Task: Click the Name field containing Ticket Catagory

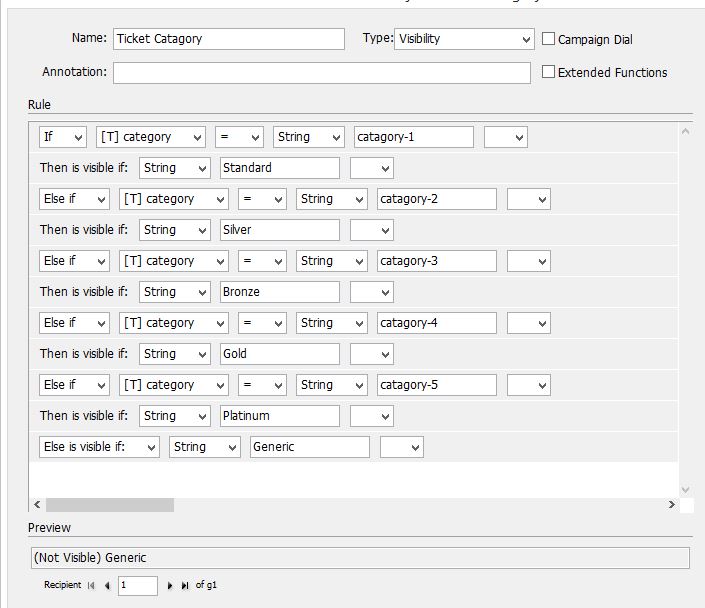Action: point(229,39)
